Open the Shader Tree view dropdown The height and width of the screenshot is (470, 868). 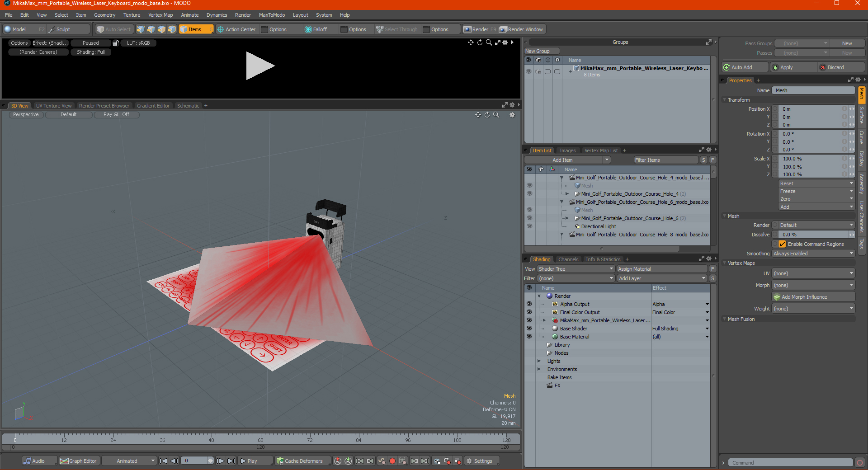tap(576, 269)
